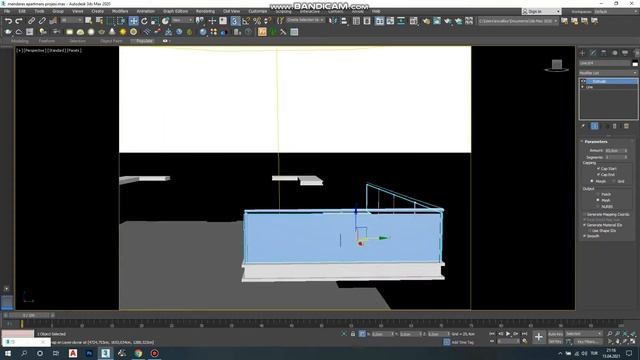Screen dimensions: 640x360
Task: Click the Mirror tool icon
Action: [x=333, y=21]
